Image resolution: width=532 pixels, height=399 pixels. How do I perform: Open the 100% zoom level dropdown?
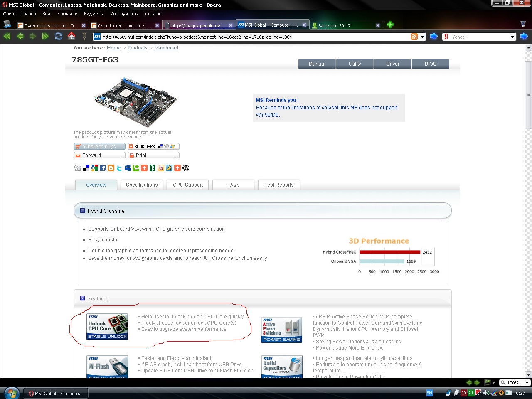click(x=527, y=383)
